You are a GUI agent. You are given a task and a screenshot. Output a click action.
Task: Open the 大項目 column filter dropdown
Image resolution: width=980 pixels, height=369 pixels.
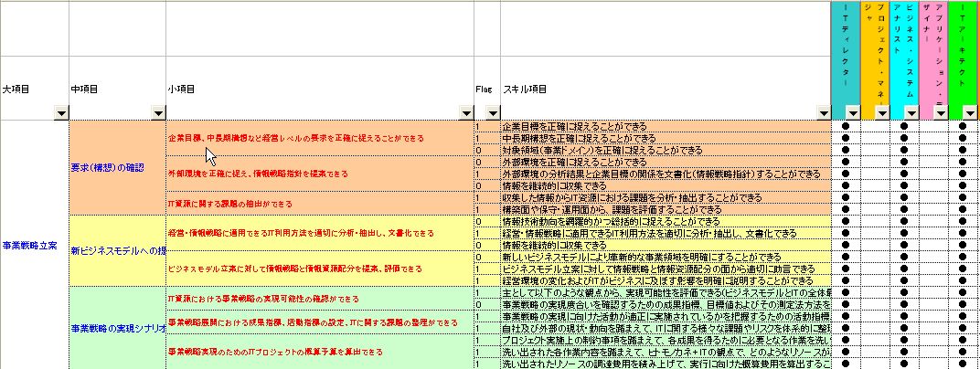[x=60, y=113]
